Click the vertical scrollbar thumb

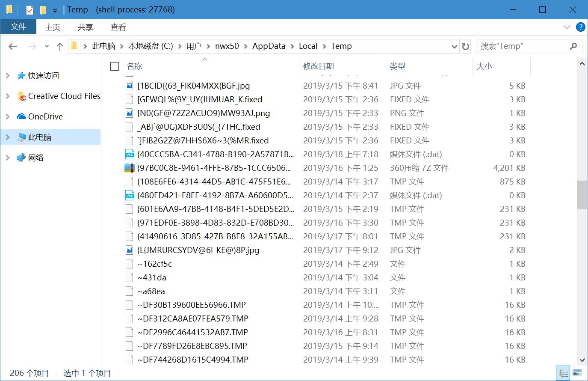(x=582, y=195)
